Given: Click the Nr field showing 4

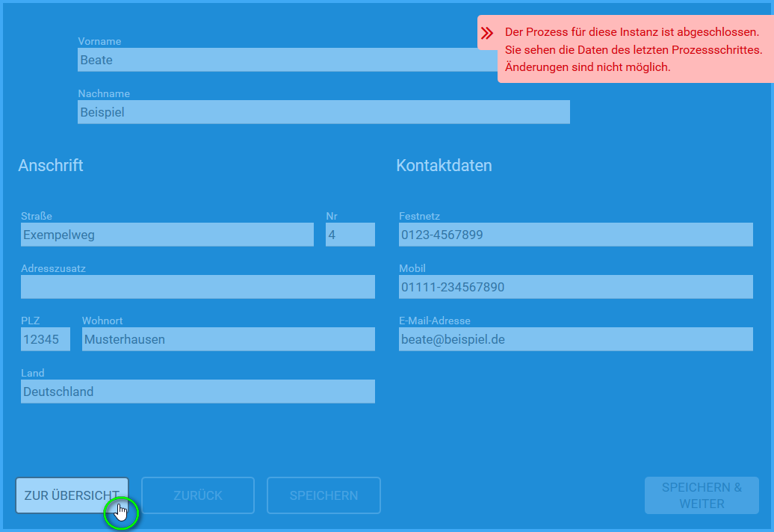Looking at the screenshot, I should 350,234.
